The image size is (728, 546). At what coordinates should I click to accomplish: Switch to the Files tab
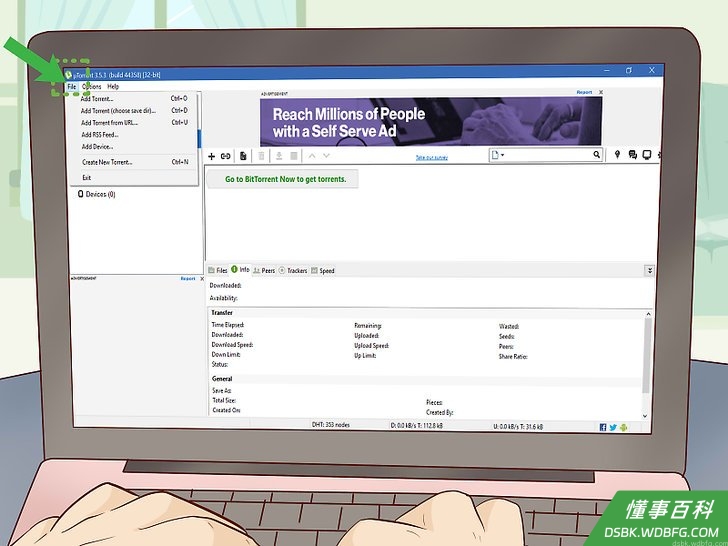[x=218, y=270]
